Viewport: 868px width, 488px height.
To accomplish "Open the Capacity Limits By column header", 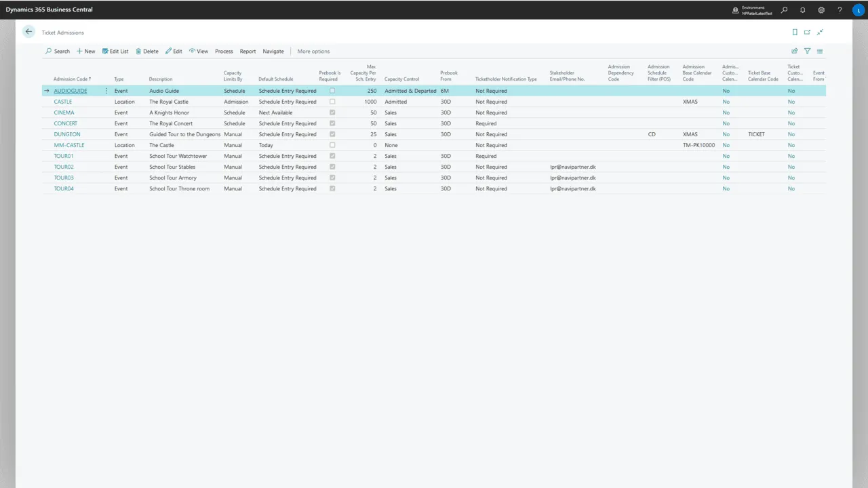I will pyautogui.click(x=233, y=76).
